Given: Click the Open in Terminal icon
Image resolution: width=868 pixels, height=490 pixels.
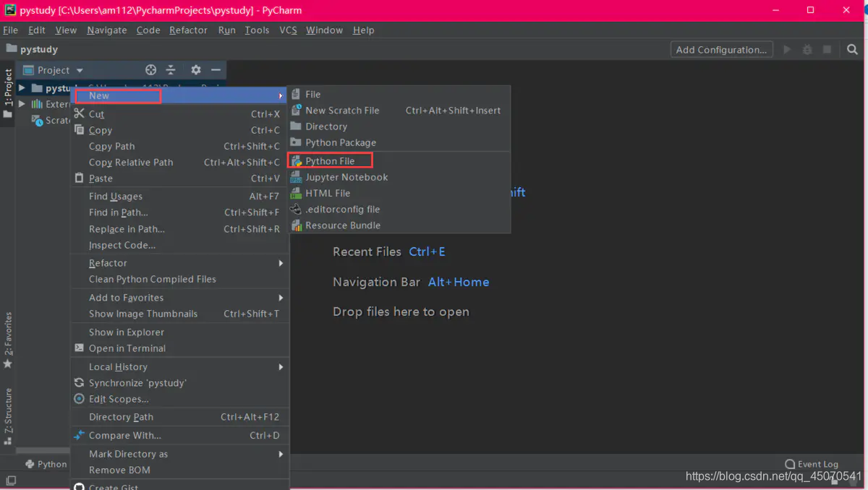Looking at the screenshot, I should 80,348.
